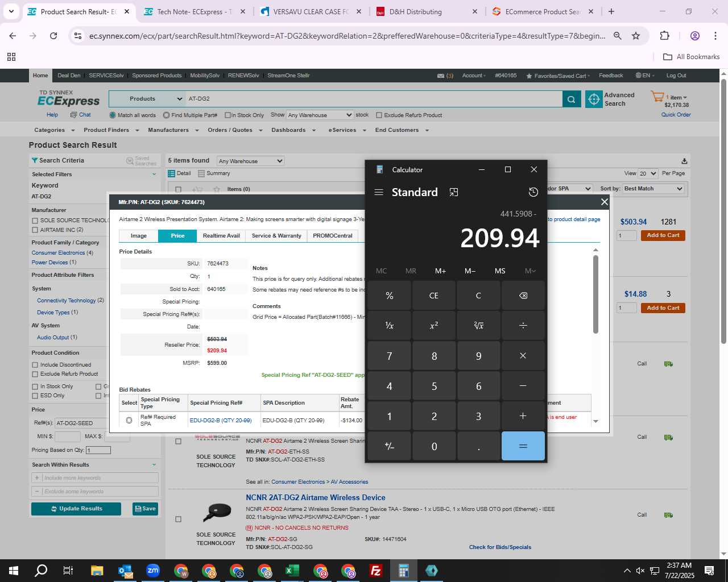Open Tech Note- ECExpress browser tab
Image resolution: width=728 pixels, height=582 pixels.
coord(195,11)
